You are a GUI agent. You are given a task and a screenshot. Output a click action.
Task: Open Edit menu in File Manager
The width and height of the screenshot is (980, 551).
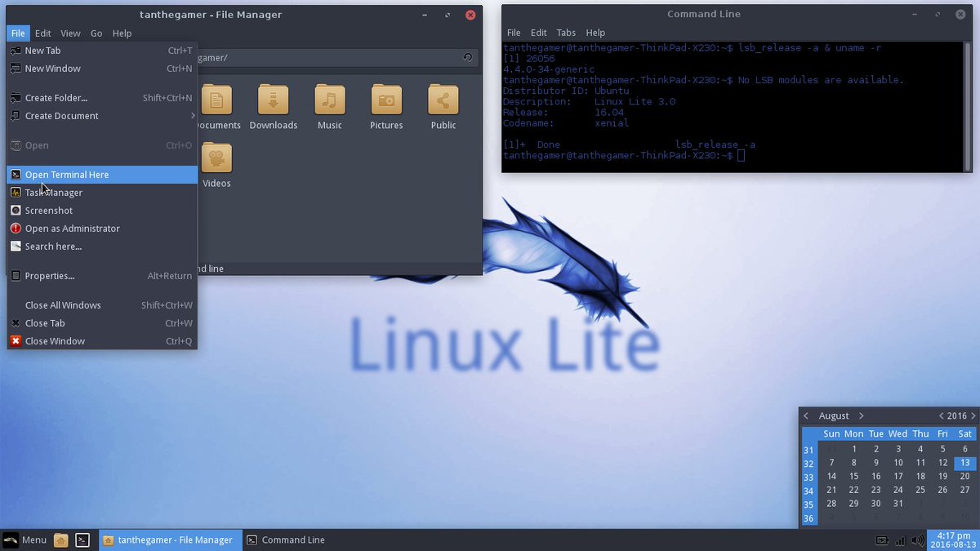pos(42,33)
